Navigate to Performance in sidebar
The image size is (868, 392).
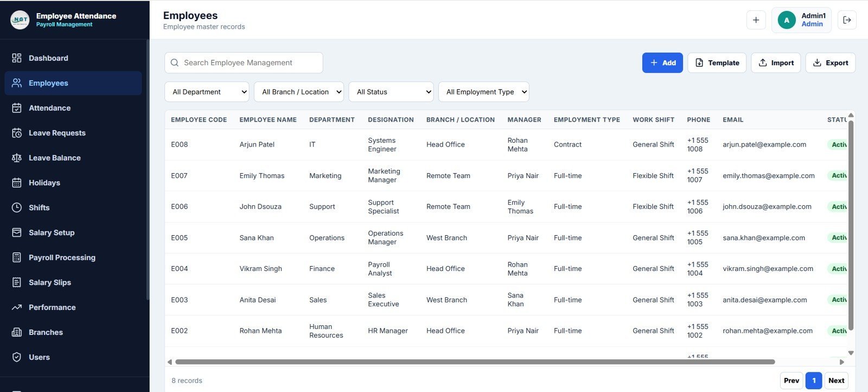click(x=73, y=307)
